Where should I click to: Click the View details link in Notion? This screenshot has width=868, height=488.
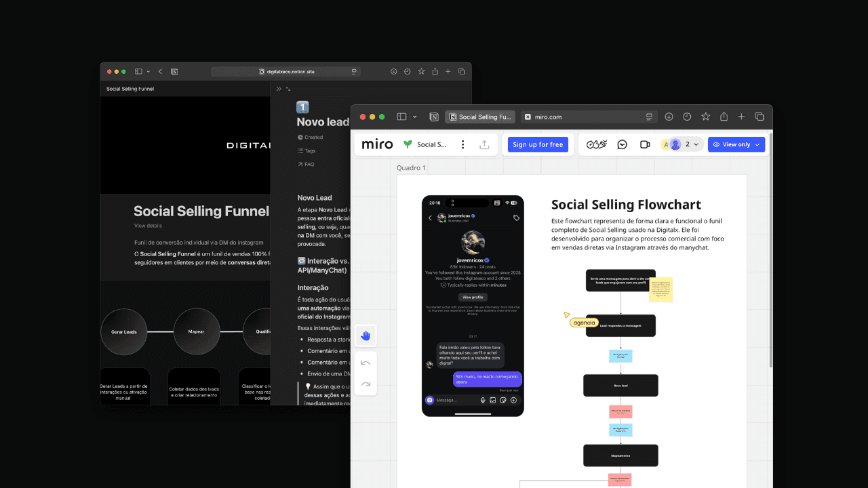pos(148,226)
